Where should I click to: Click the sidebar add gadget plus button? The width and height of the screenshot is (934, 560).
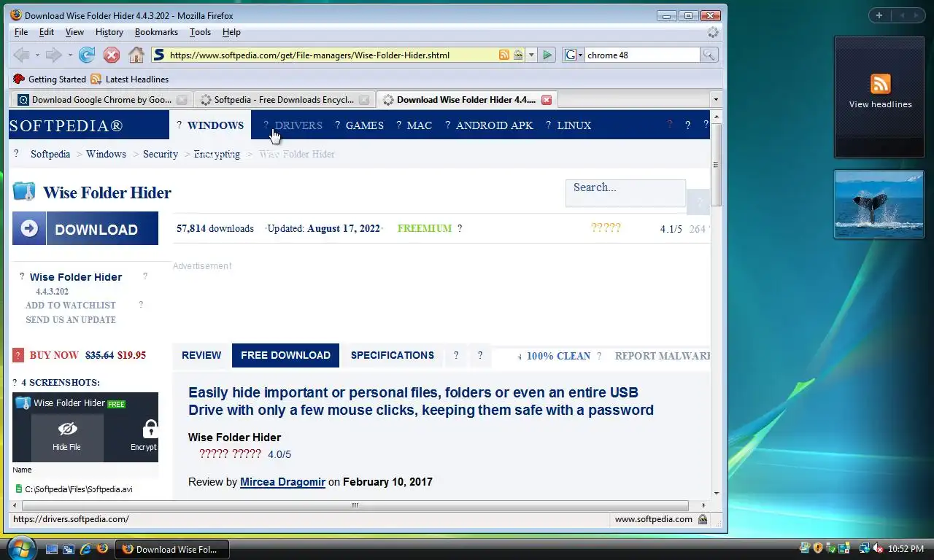tap(879, 15)
